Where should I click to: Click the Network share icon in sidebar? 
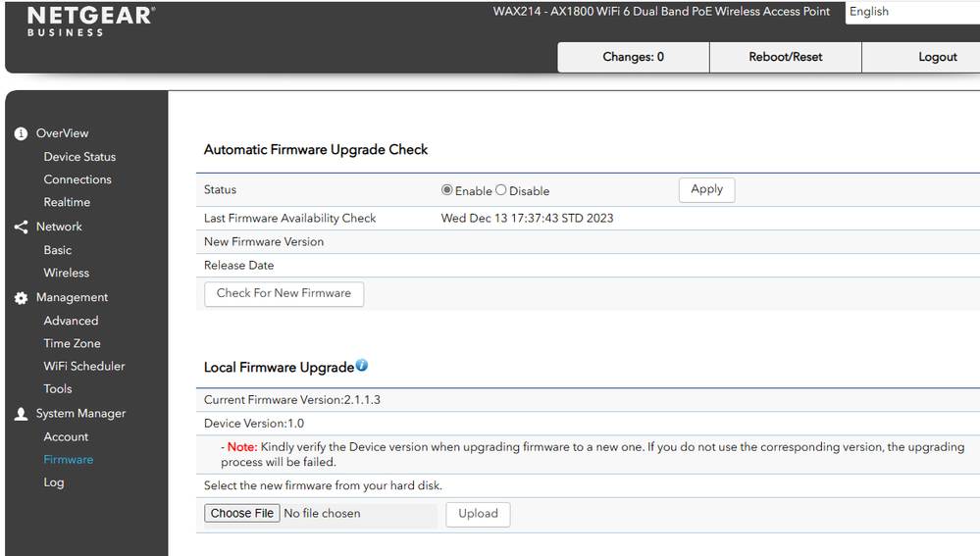coord(21,227)
